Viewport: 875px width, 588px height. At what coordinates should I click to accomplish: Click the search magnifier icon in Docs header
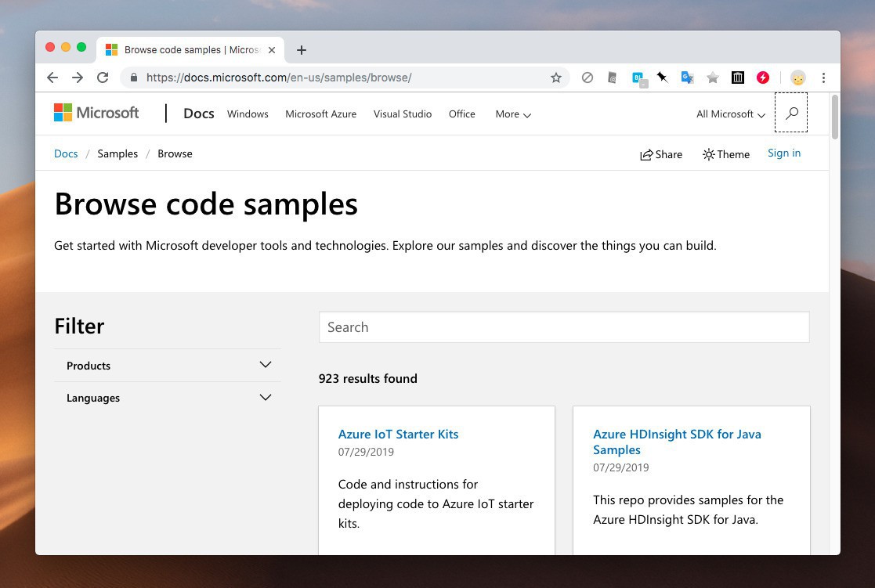(791, 114)
